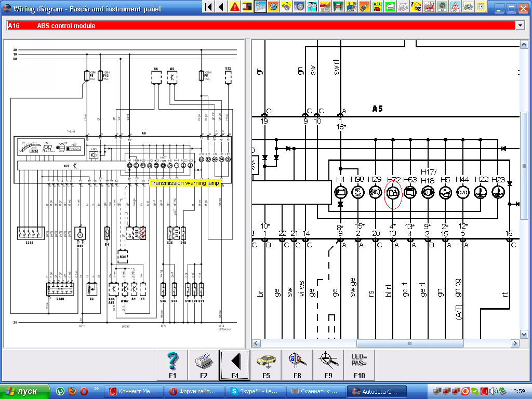This screenshot has height=399, width=532.
Task: Open the Windows Start button
Action: (24, 391)
